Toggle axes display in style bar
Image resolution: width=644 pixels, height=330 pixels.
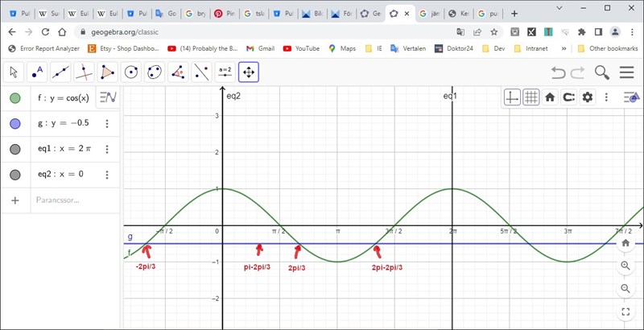point(512,97)
